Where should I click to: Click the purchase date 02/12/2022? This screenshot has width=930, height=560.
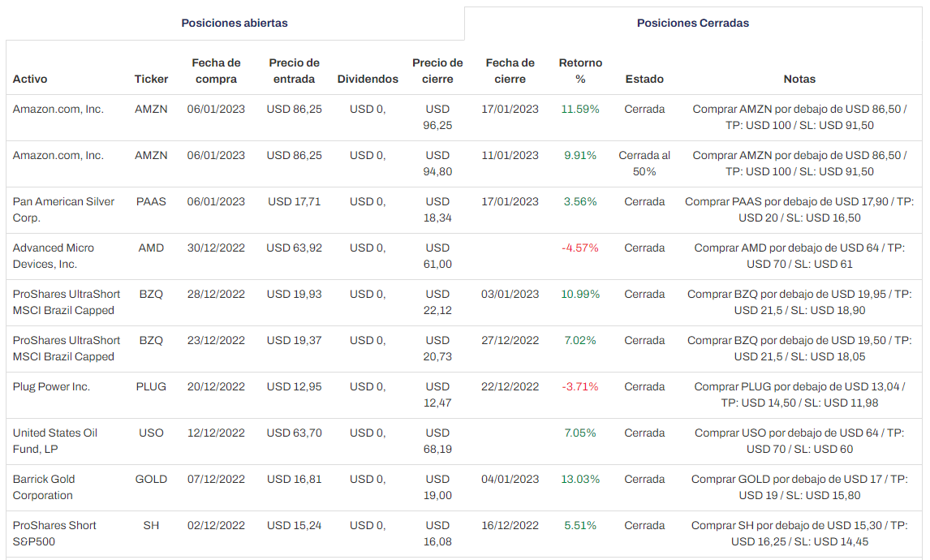pyautogui.click(x=216, y=526)
